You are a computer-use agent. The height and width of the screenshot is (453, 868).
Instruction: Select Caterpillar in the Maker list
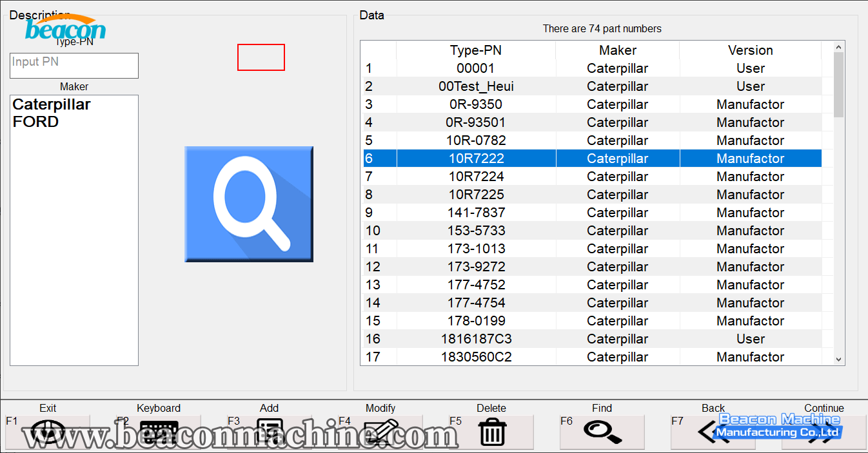tap(52, 104)
